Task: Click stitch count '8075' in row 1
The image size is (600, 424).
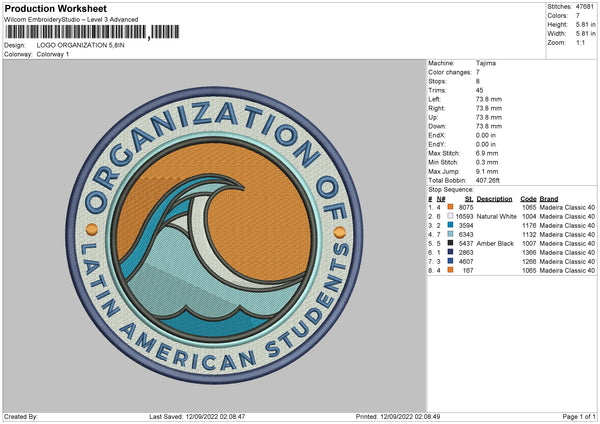Action: tap(466, 207)
